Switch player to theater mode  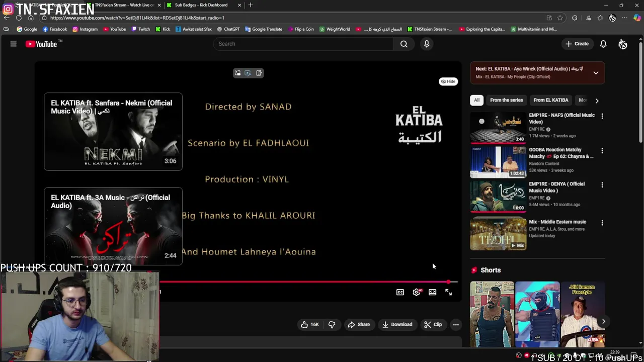click(x=432, y=292)
